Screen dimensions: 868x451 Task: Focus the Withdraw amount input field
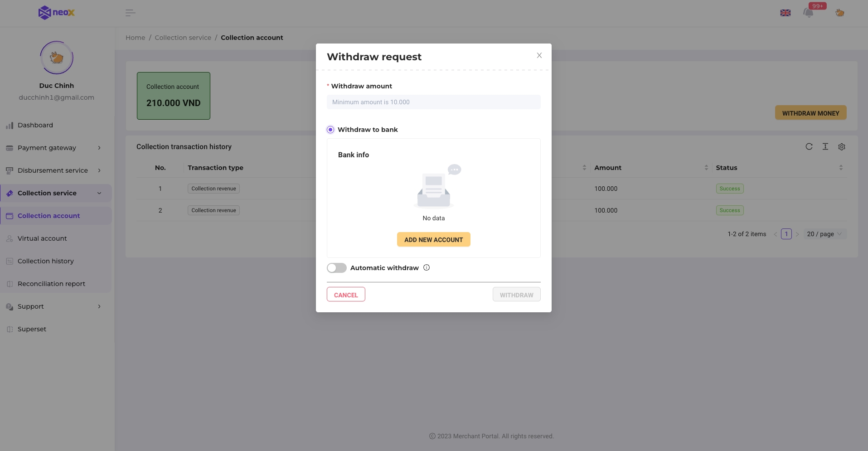tap(433, 102)
